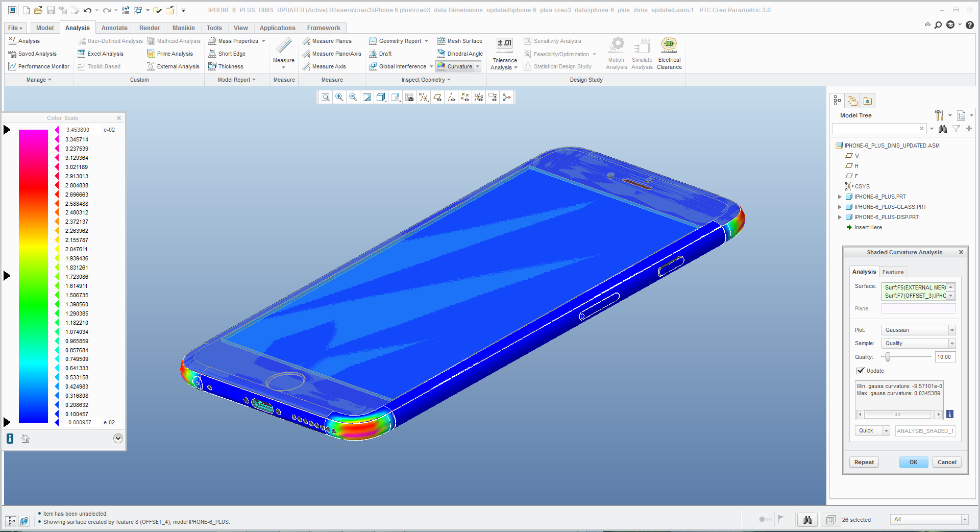Open the Plot type Gaussian dropdown
The width and height of the screenshot is (980, 532).
point(952,330)
